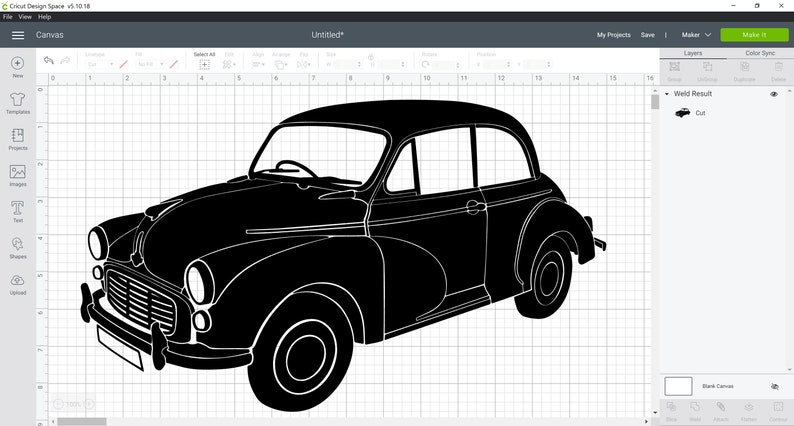
Task: Click the Cut layer label
Action: pyautogui.click(x=700, y=113)
